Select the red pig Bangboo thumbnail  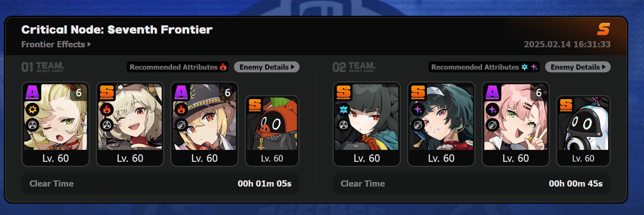click(x=272, y=131)
